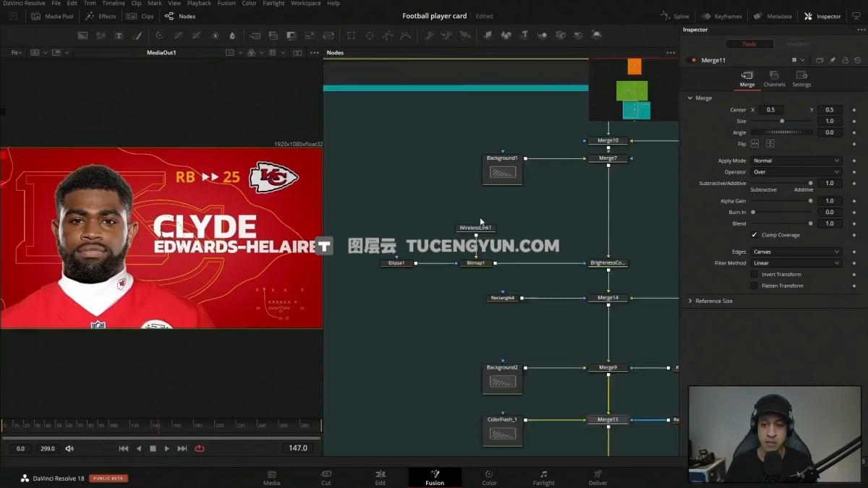Add a Text 3D node from the toolbar
The image size is (868, 488).
point(524,35)
